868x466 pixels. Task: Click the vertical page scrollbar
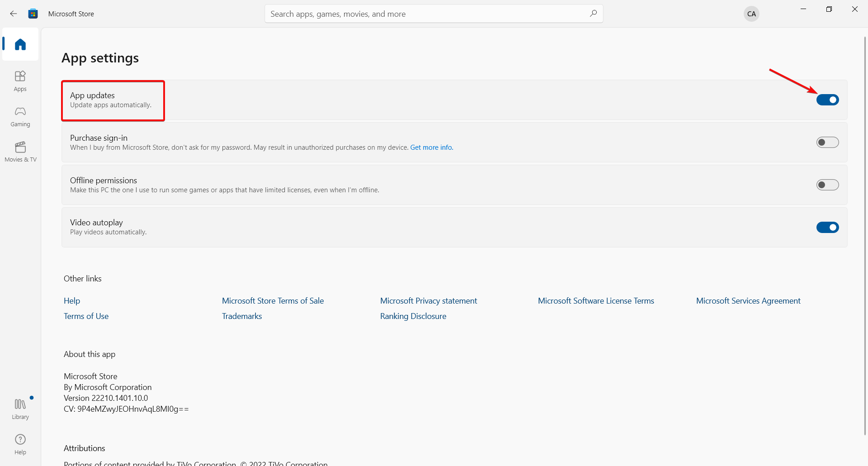coord(865,235)
